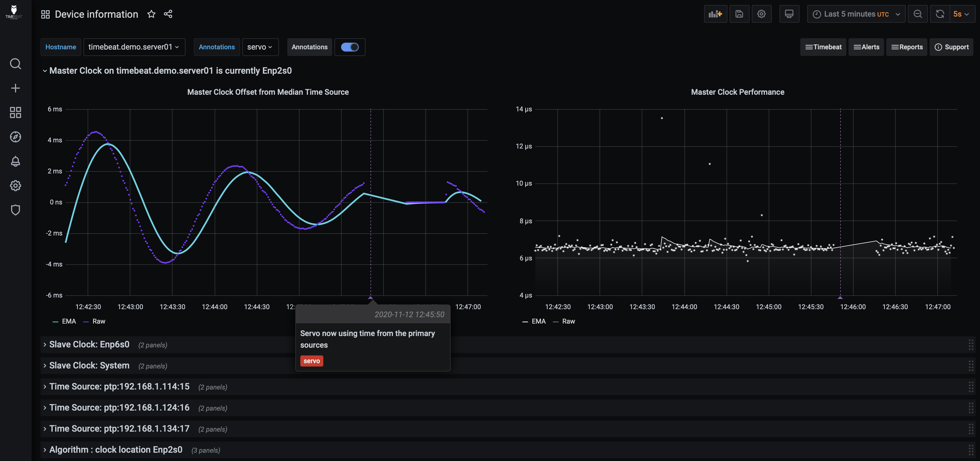The image size is (980, 461).
Task: Click the Add panel icon
Action: coord(715,14)
